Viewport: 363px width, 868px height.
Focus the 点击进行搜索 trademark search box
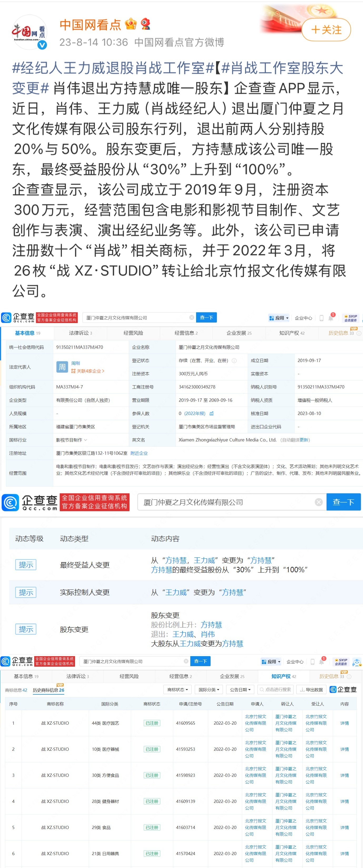pyautogui.click(x=275, y=689)
